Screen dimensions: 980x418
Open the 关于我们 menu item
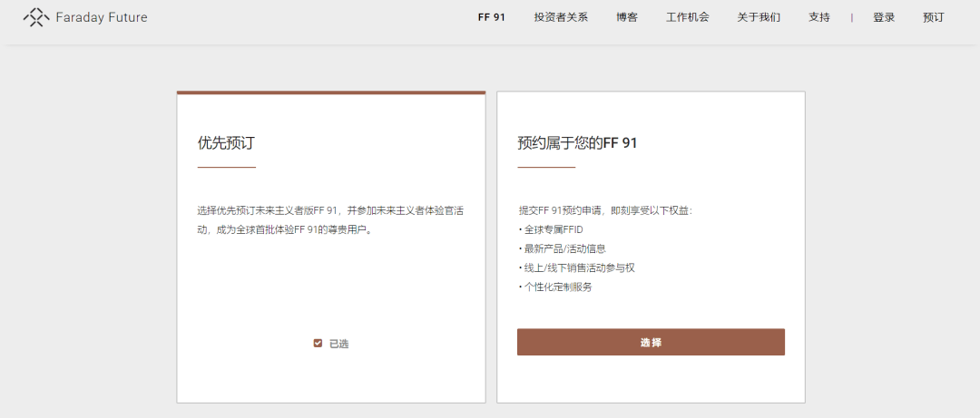[758, 17]
